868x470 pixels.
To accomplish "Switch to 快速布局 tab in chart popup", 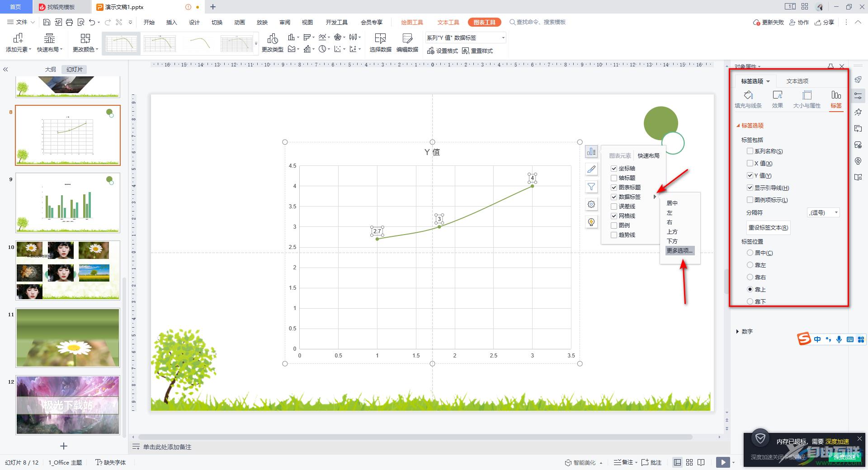I will pos(648,156).
